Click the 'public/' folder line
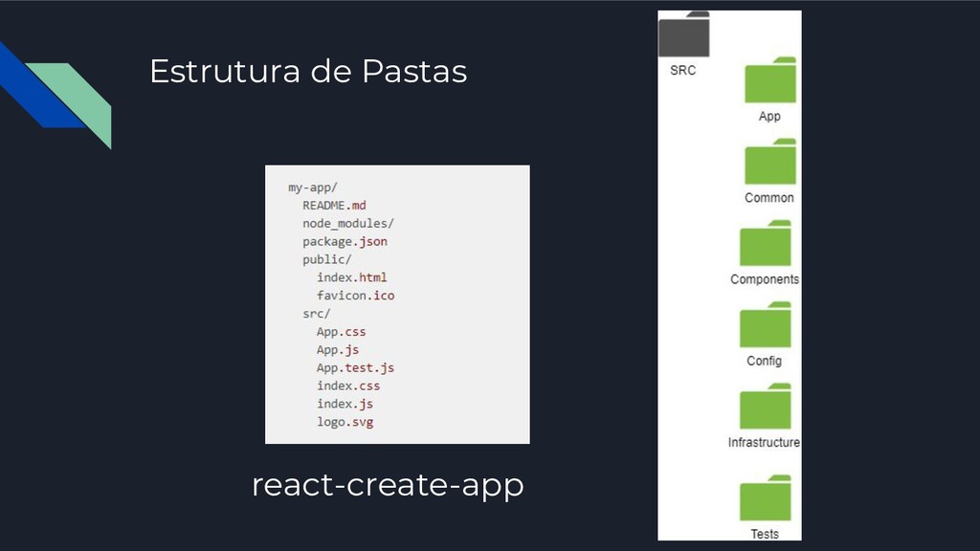980x551 pixels. 327,259
